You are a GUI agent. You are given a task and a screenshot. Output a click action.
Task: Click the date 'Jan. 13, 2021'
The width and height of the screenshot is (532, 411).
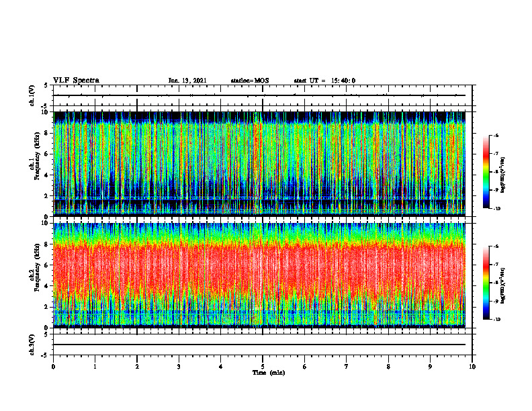(187, 81)
